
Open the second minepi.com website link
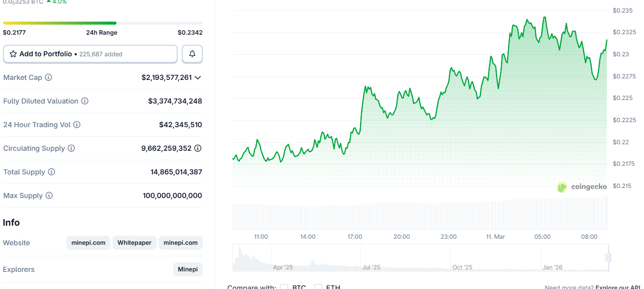click(181, 243)
